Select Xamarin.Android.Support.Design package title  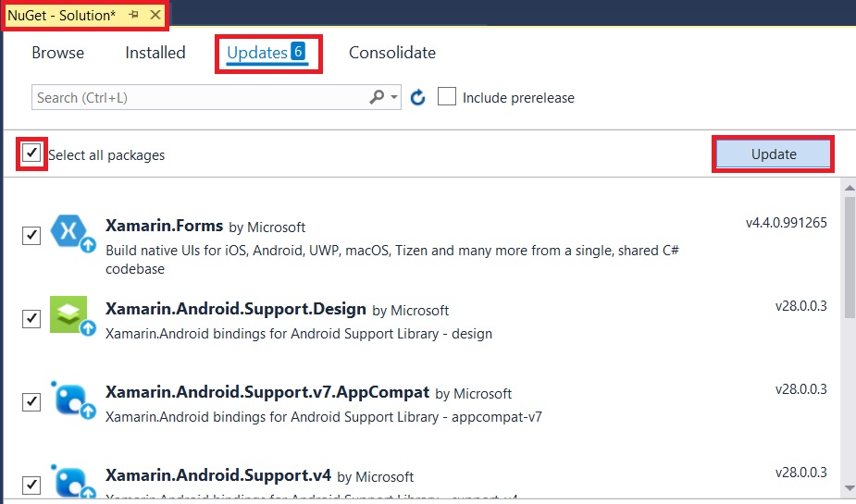click(236, 309)
